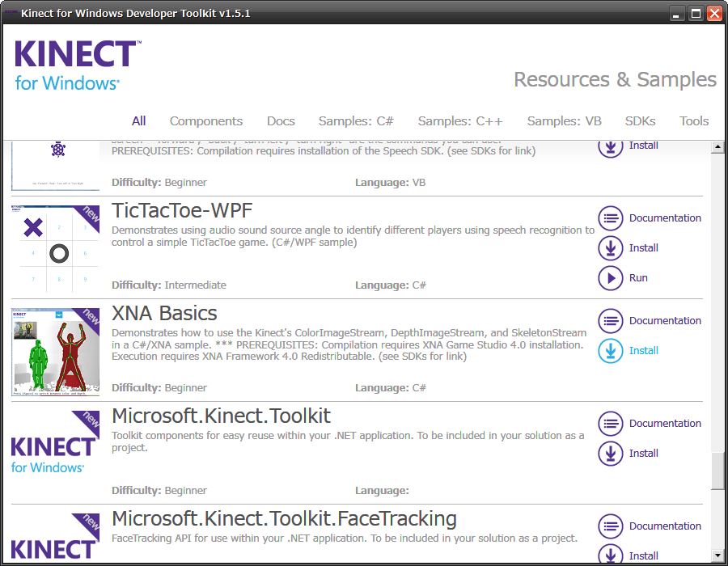The width and height of the screenshot is (728, 566).
Task: Show the Samples: C++ tab
Action: pyautogui.click(x=460, y=121)
